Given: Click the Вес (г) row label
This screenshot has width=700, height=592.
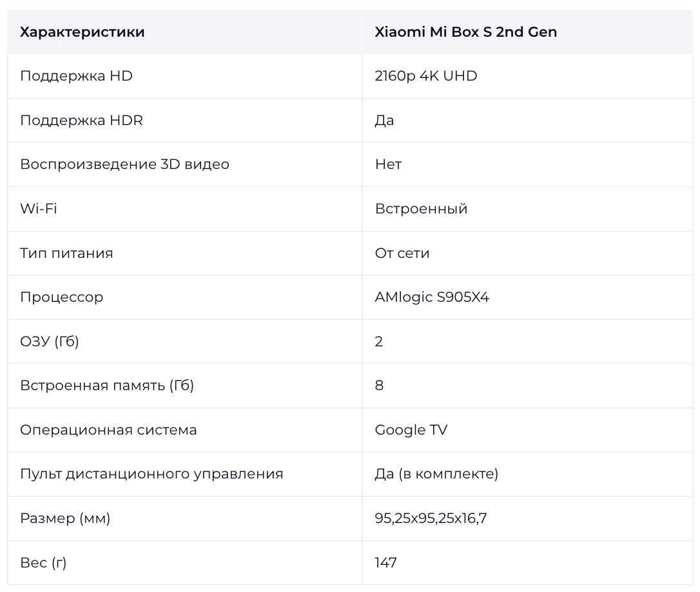Looking at the screenshot, I should click(43, 563).
